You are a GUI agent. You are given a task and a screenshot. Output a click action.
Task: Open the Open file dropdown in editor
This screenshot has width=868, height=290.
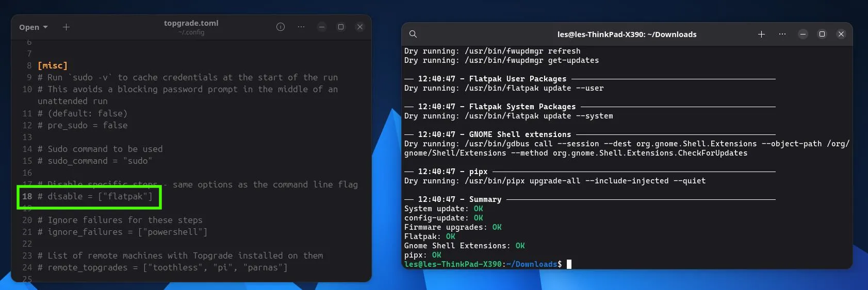click(34, 27)
